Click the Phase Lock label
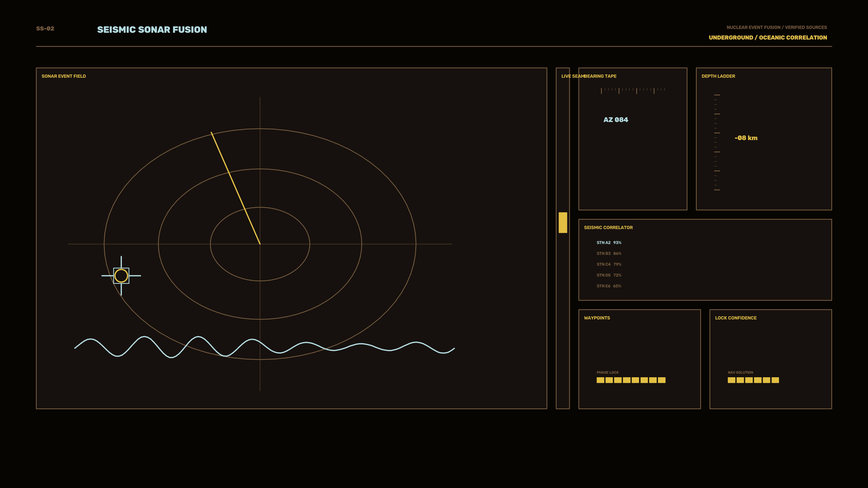The width and height of the screenshot is (868, 488). pyautogui.click(x=608, y=373)
